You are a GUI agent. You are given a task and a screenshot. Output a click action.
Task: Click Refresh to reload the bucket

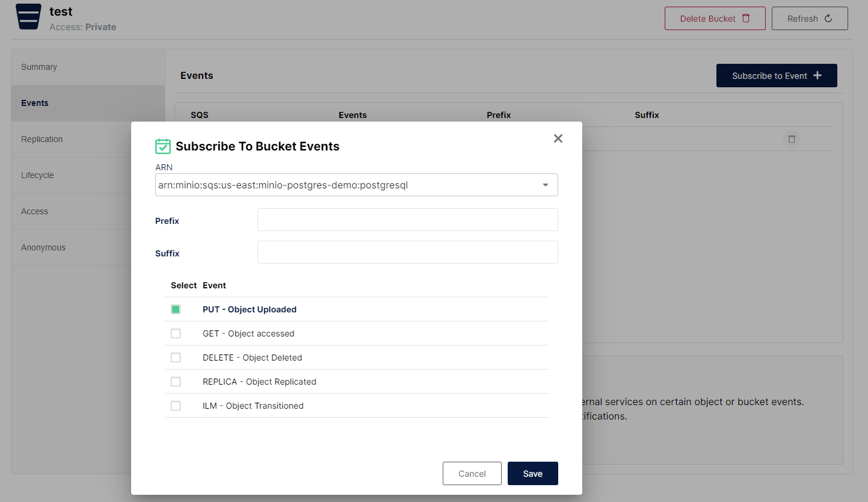point(809,19)
